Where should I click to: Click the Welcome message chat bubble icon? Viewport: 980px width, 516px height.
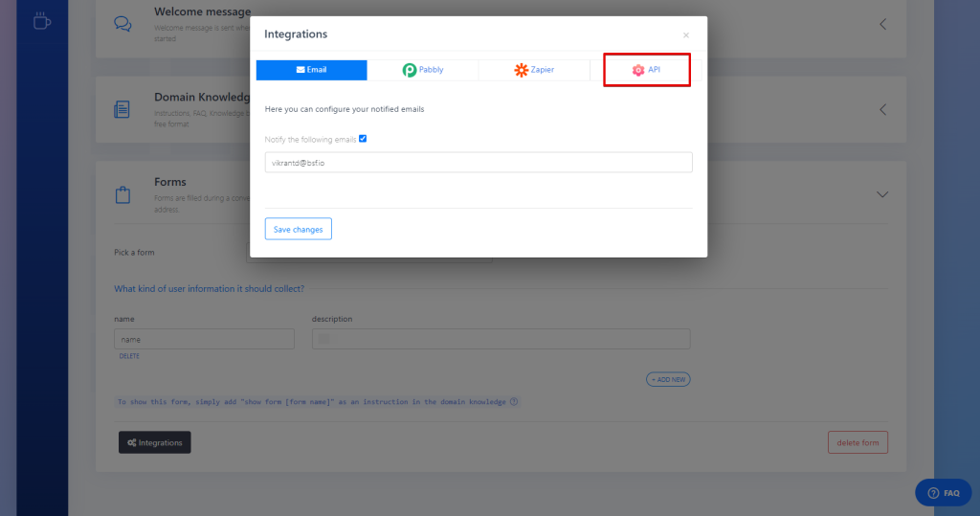pos(122,24)
